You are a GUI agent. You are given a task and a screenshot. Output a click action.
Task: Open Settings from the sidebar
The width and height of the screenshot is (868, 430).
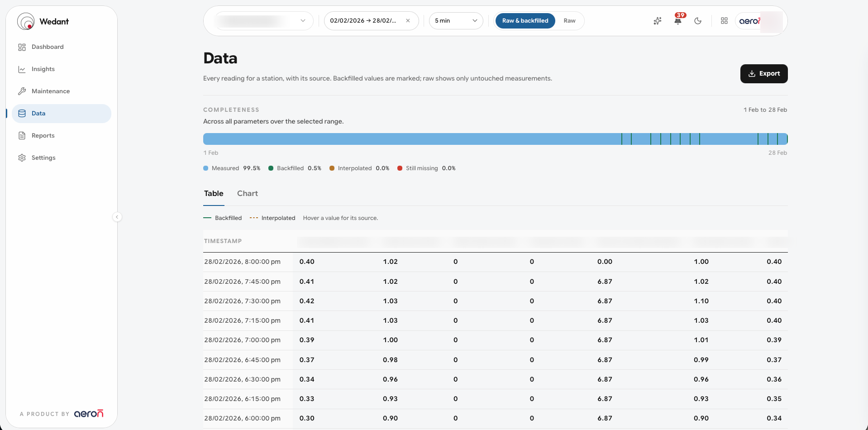61,158
